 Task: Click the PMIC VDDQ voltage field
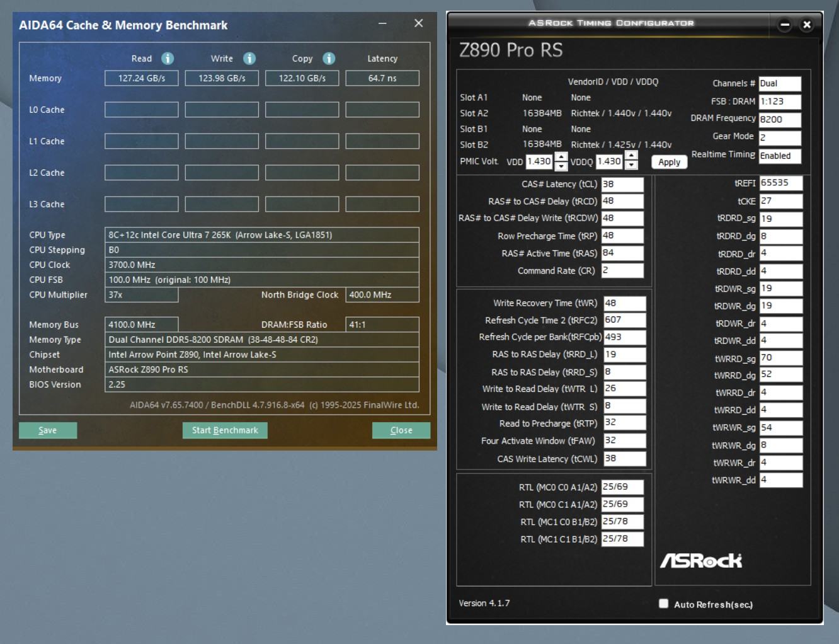click(x=609, y=161)
